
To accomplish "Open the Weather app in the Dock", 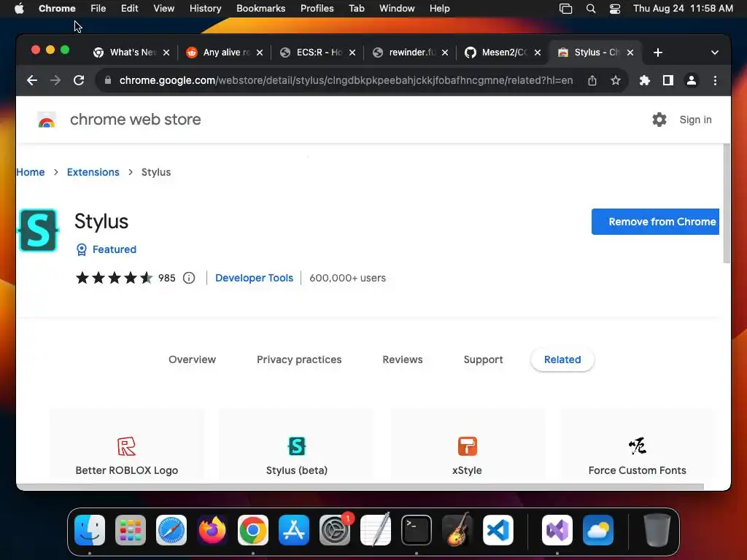I will [598, 530].
